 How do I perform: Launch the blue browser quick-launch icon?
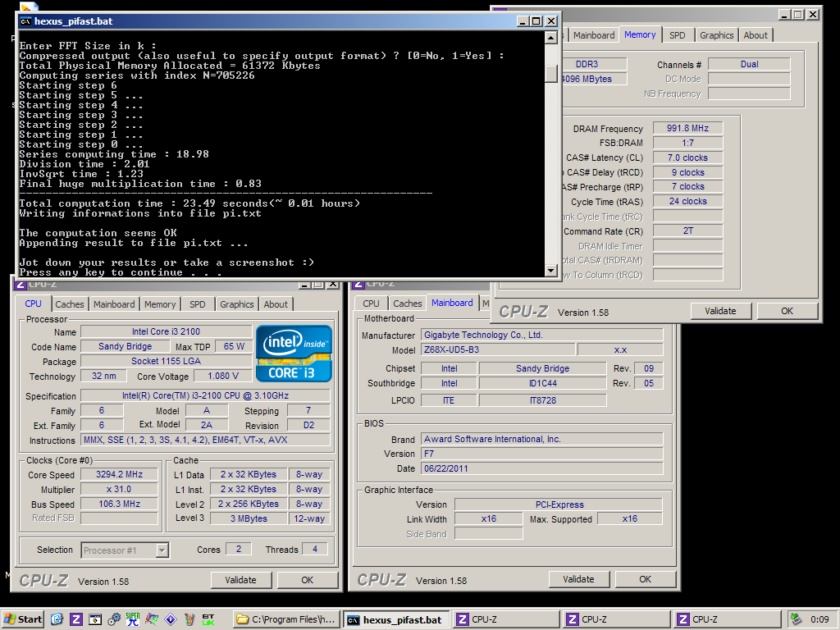coord(57,619)
